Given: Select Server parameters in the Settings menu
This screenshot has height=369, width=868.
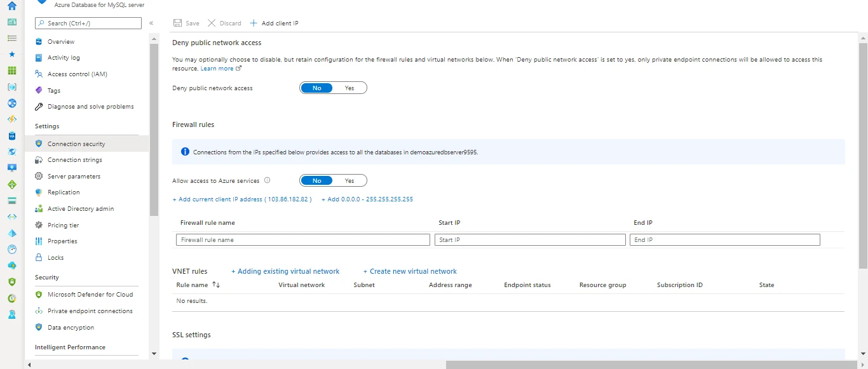Looking at the screenshot, I should coord(74,176).
